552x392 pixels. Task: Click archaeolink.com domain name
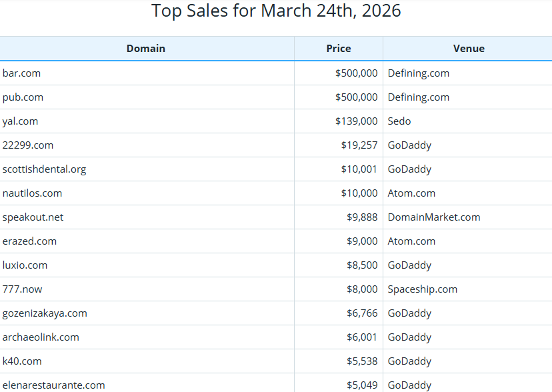click(x=41, y=337)
